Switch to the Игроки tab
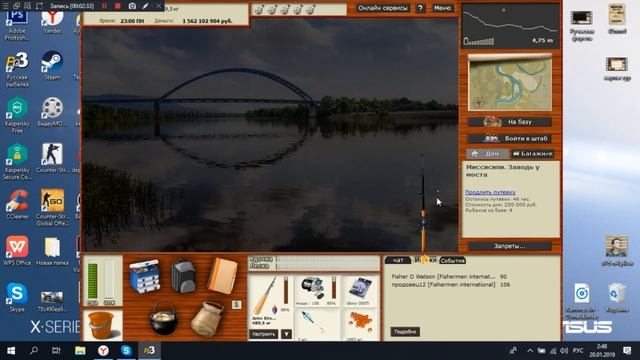This screenshot has height=360, width=640. click(x=425, y=260)
